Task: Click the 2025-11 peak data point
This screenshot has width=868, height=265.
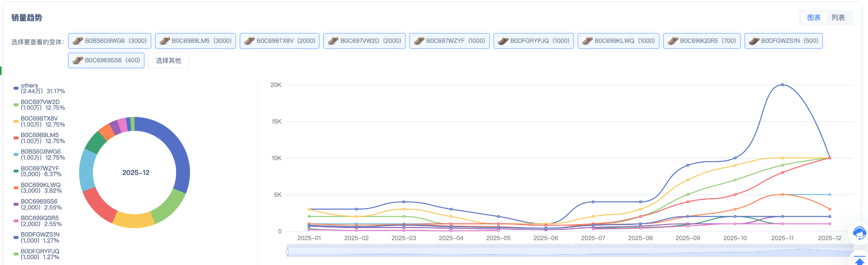Action: [782, 85]
